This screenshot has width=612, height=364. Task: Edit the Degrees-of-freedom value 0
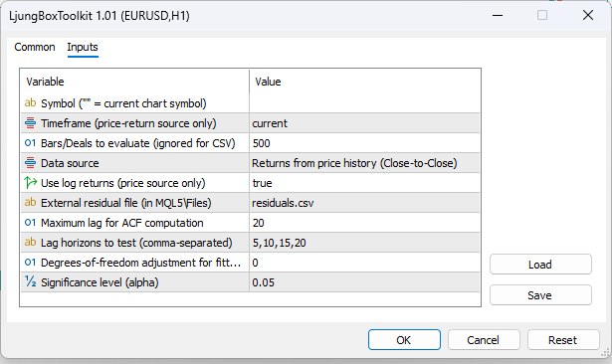[x=364, y=263]
